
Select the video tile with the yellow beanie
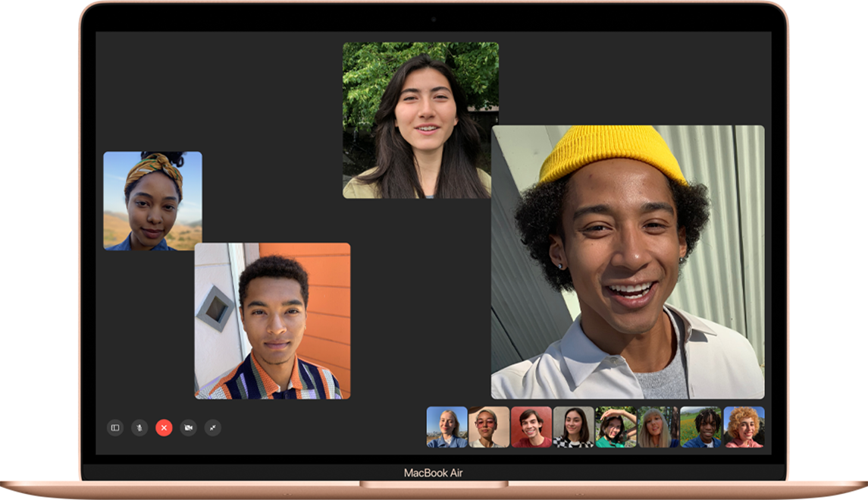[x=628, y=263]
